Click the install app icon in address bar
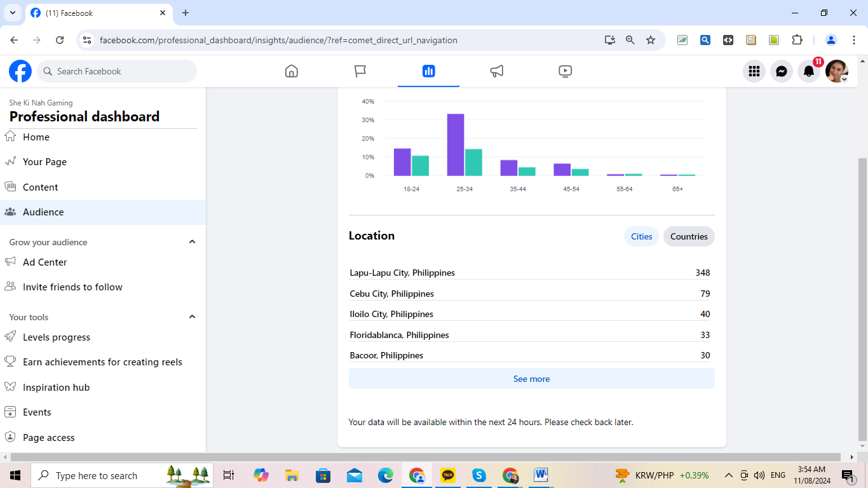Screen dimensions: 868x488 pyautogui.click(x=610, y=40)
